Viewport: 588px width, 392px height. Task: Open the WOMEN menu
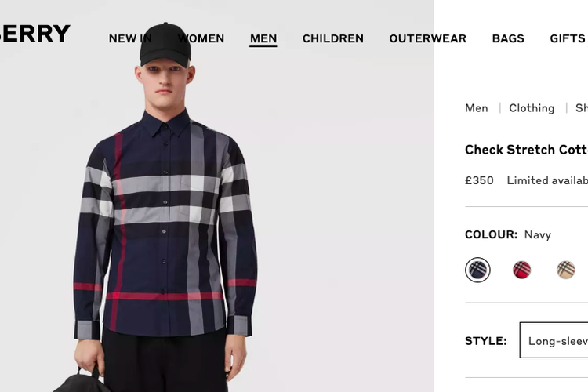click(x=201, y=38)
